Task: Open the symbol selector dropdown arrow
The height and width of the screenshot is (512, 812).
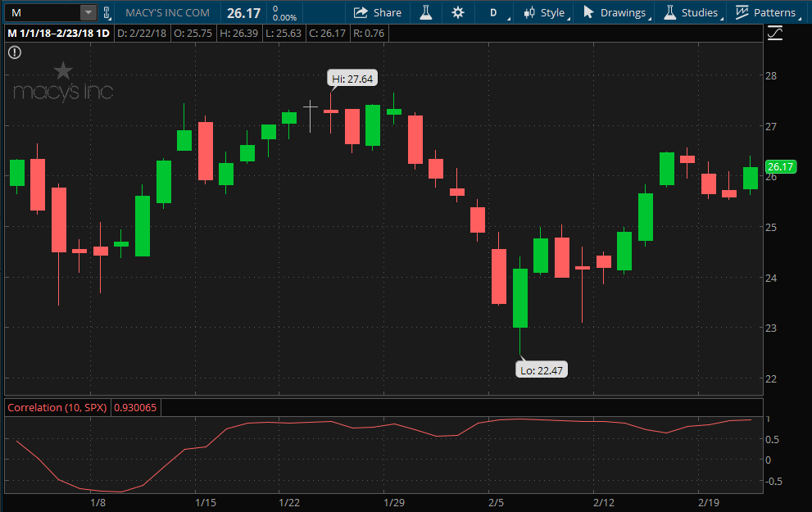Action: click(88, 12)
